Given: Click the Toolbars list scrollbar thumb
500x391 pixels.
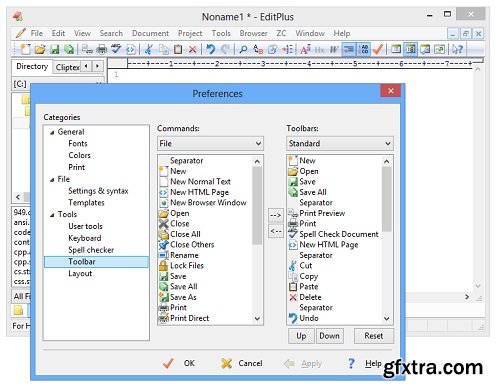Looking at the screenshot, I should point(387,199).
